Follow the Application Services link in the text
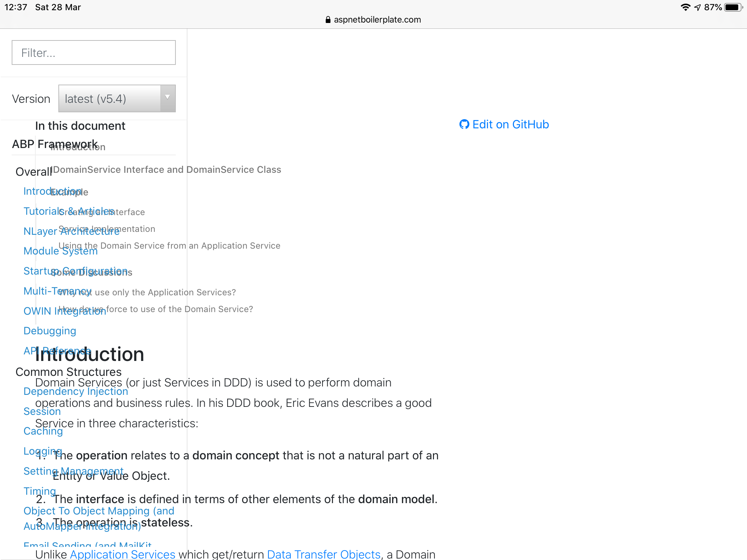 coord(122,554)
